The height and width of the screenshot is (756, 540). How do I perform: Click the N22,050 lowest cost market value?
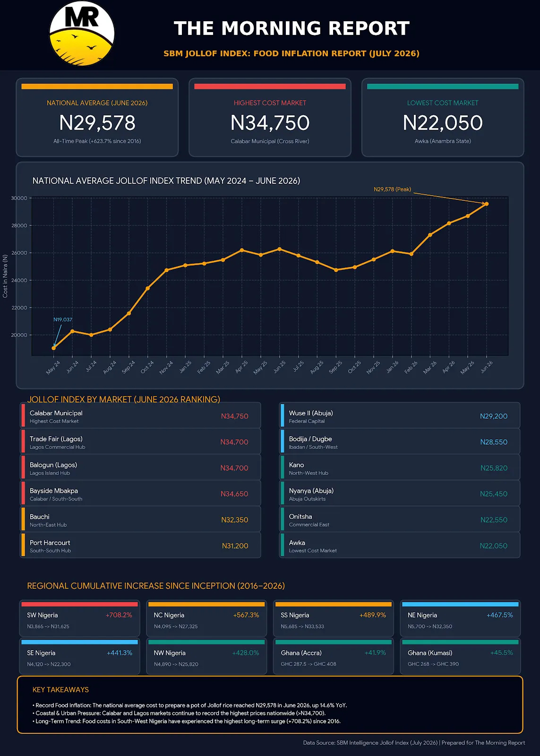tap(443, 123)
